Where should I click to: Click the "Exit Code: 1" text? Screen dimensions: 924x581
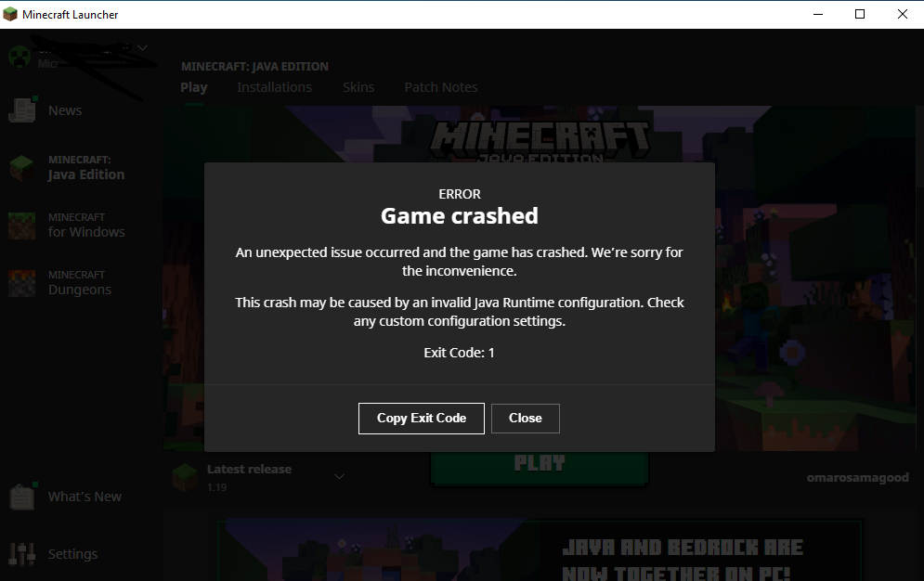(459, 353)
